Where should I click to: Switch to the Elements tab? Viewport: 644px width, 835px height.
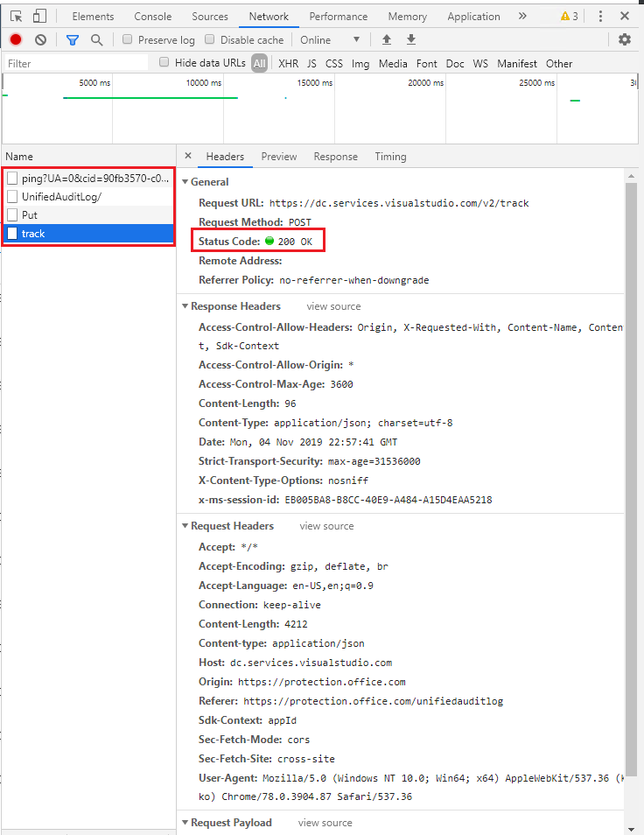tap(93, 17)
